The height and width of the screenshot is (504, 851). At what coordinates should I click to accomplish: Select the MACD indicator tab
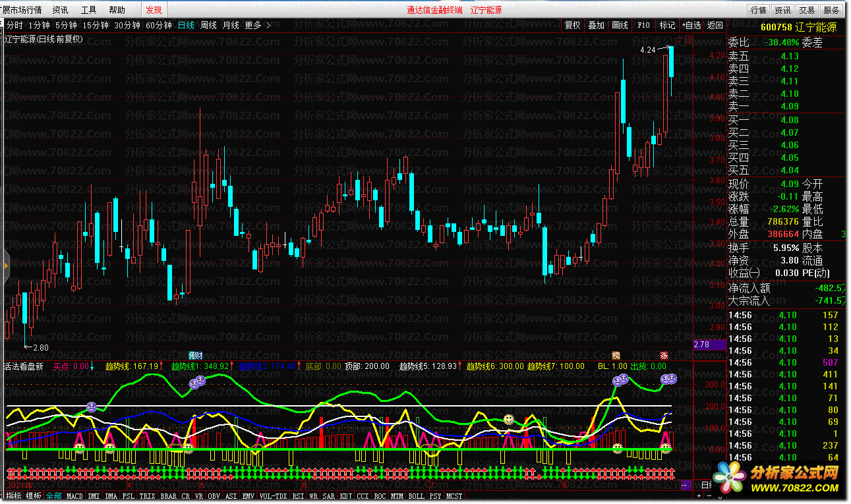pyautogui.click(x=74, y=495)
